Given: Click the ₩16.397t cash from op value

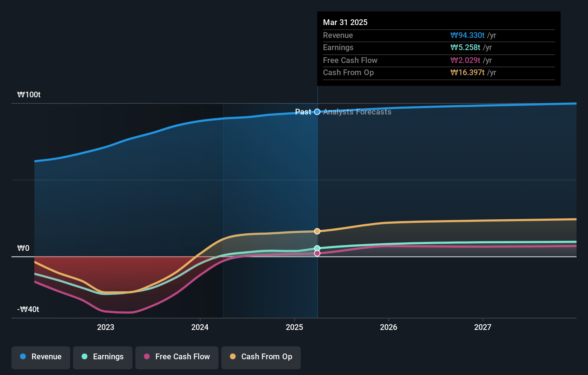Looking at the screenshot, I should (467, 73).
